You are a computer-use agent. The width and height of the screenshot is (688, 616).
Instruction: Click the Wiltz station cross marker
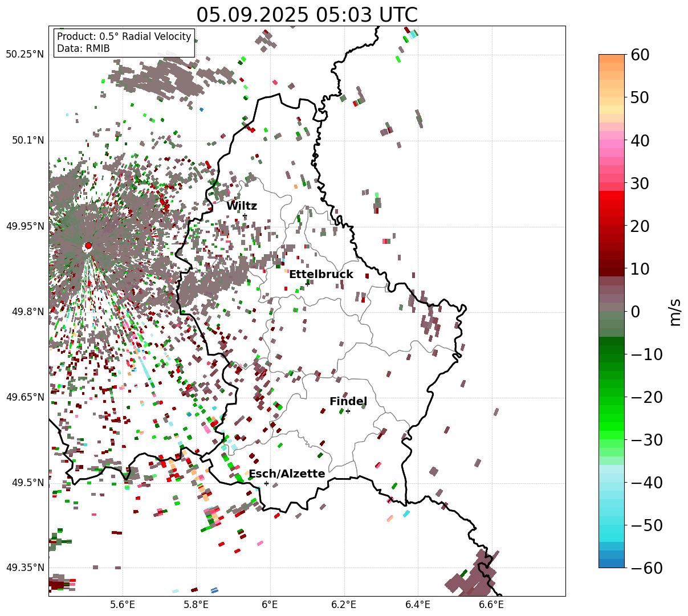pyautogui.click(x=245, y=215)
